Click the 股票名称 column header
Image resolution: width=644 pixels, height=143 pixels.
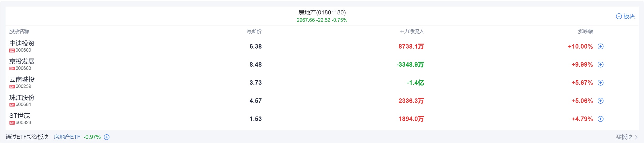pos(19,31)
